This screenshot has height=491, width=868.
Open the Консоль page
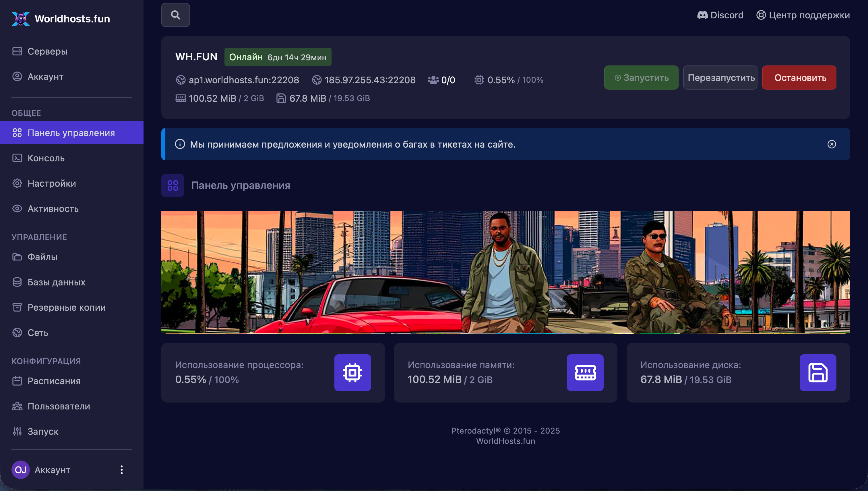pos(46,158)
